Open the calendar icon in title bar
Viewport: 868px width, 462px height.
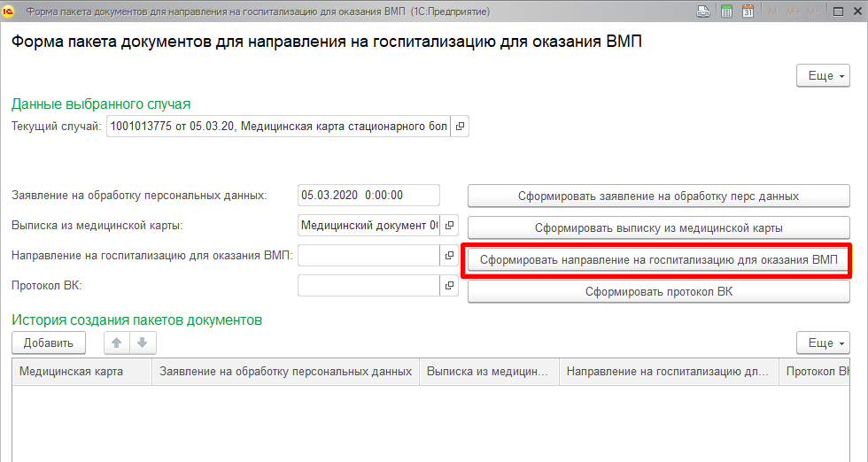pyautogui.click(x=748, y=12)
